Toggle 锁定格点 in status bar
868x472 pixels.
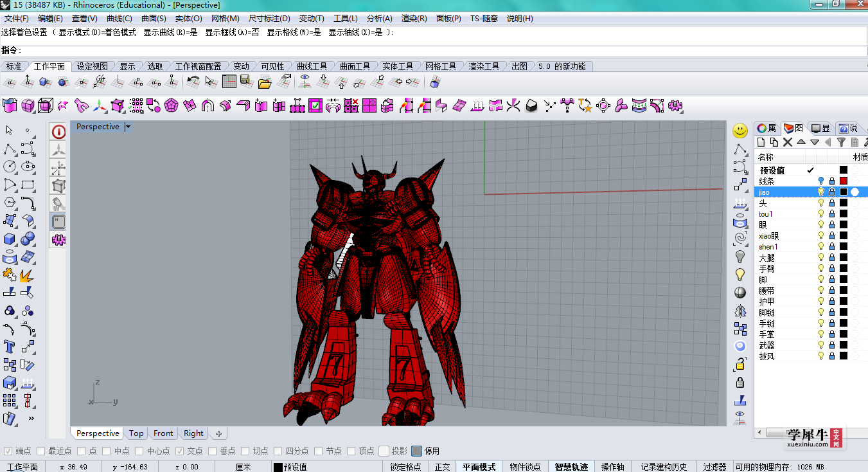(406, 467)
